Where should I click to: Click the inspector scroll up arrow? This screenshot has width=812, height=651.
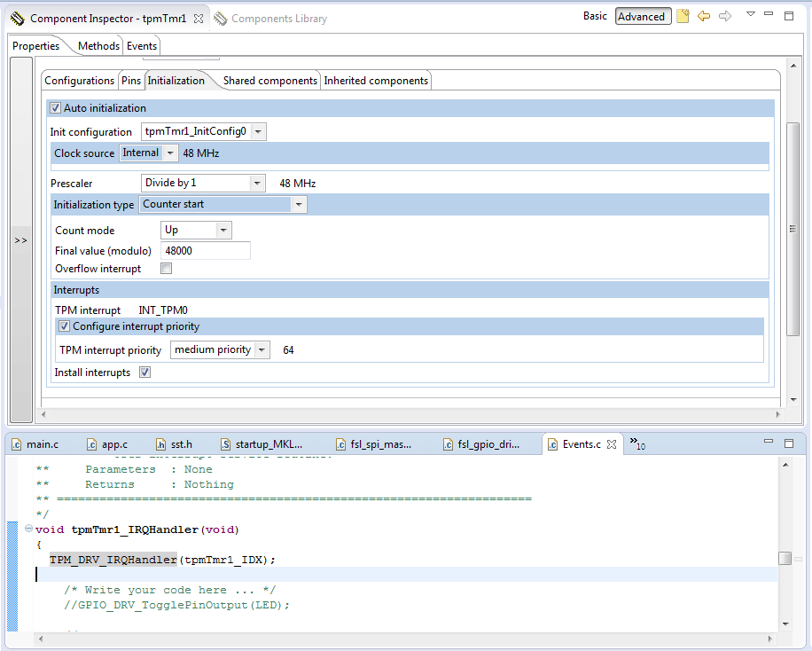(792, 66)
